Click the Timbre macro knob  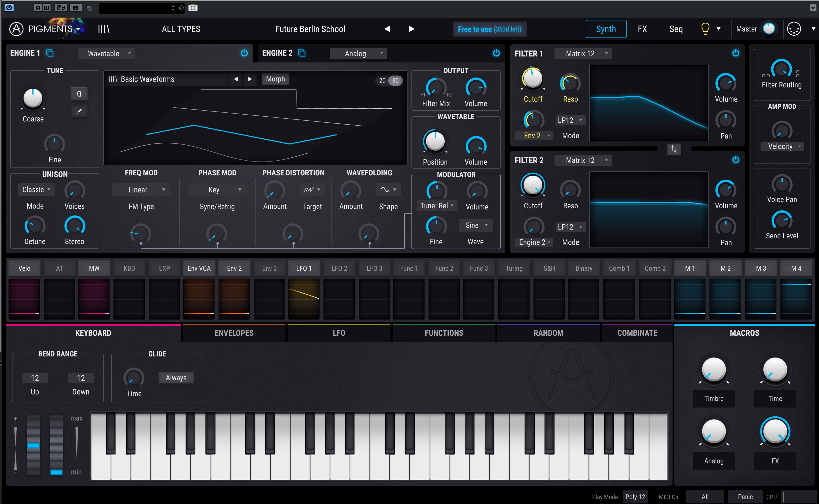click(x=714, y=370)
